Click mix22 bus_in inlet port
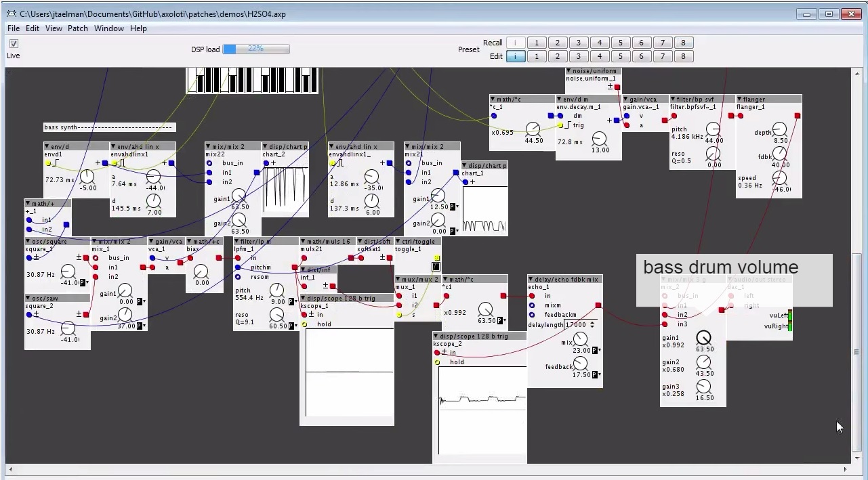 209,163
